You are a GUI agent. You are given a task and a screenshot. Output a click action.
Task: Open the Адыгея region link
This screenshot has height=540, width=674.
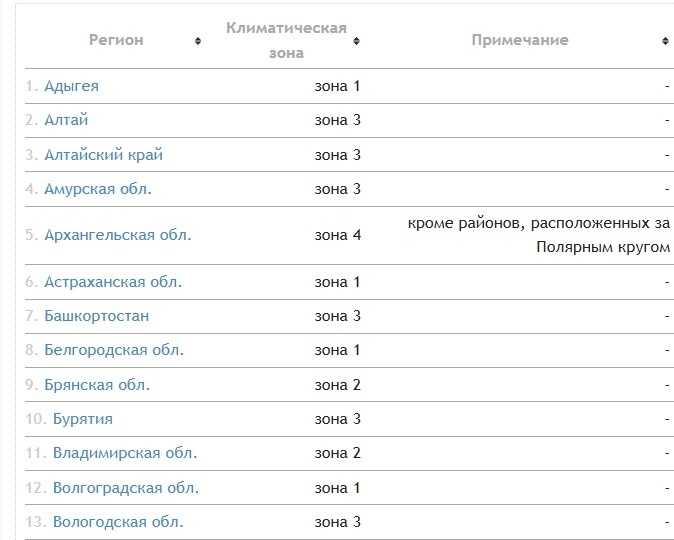coord(71,86)
